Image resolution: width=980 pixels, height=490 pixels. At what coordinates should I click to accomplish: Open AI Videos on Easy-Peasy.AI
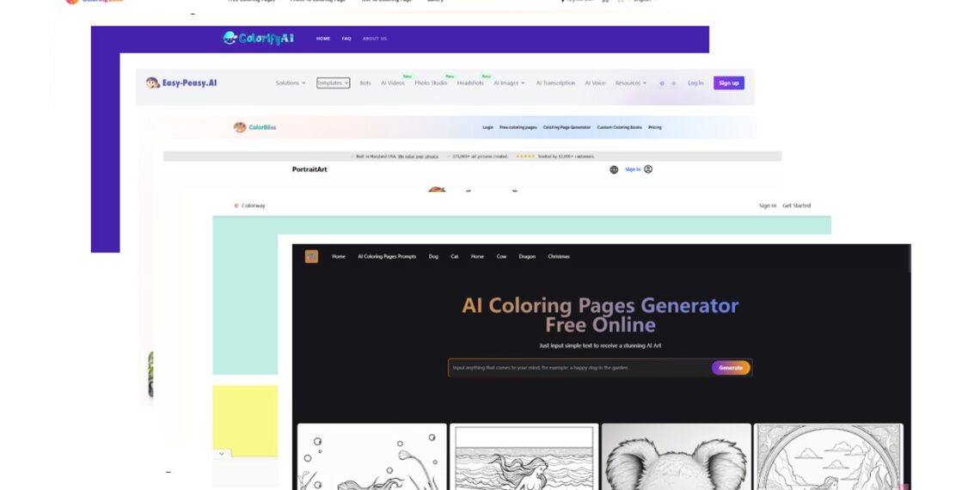[x=393, y=83]
